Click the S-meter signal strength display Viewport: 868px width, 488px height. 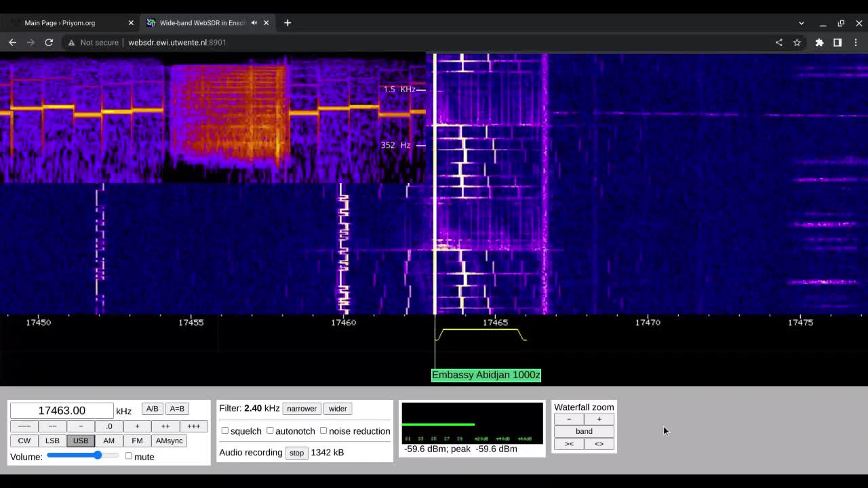[x=473, y=423]
